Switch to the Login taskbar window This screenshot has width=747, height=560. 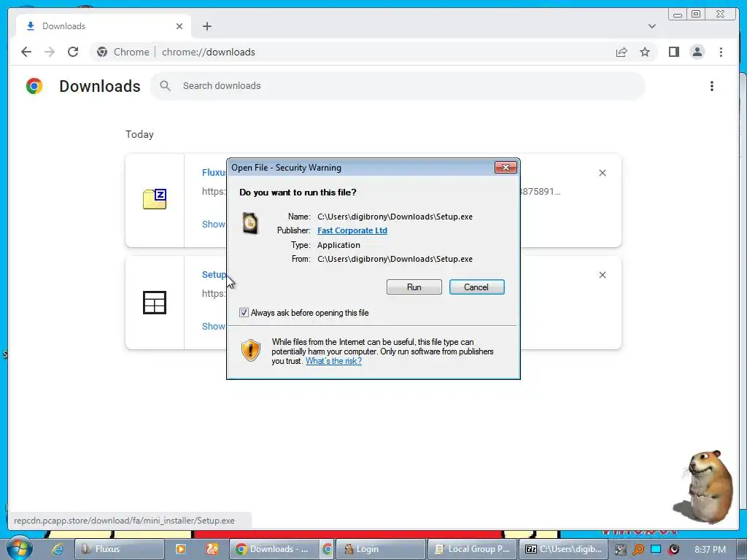click(x=381, y=549)
